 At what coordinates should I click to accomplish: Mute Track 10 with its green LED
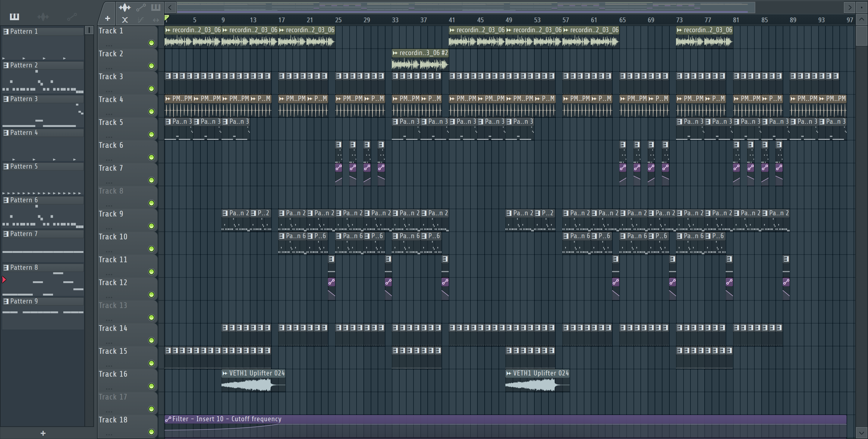152,249
